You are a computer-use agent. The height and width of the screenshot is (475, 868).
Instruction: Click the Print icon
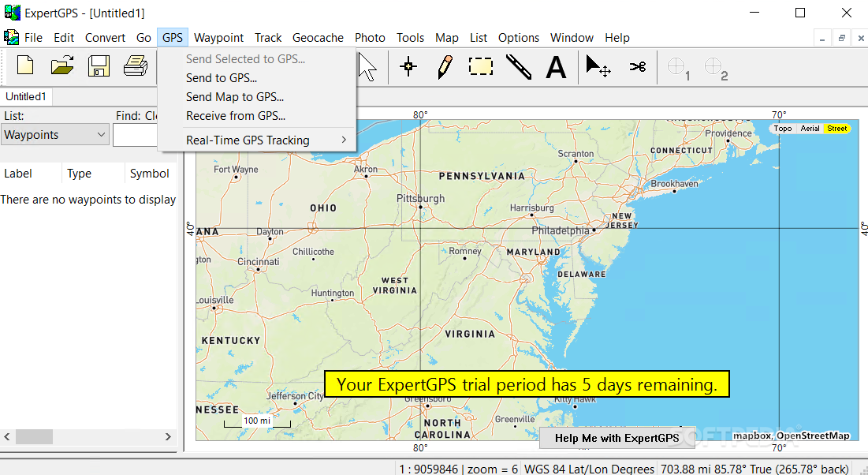136,65
